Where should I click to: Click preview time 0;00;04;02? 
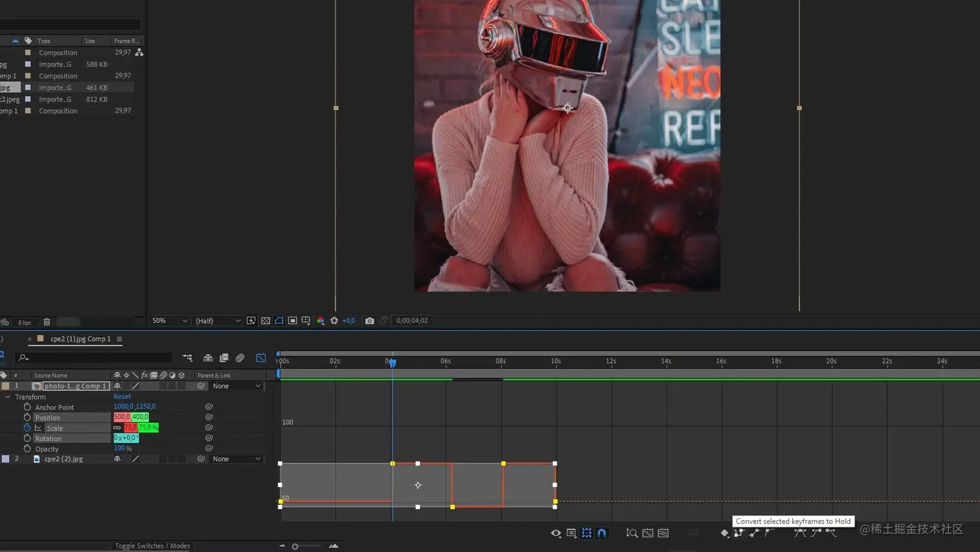412,320
